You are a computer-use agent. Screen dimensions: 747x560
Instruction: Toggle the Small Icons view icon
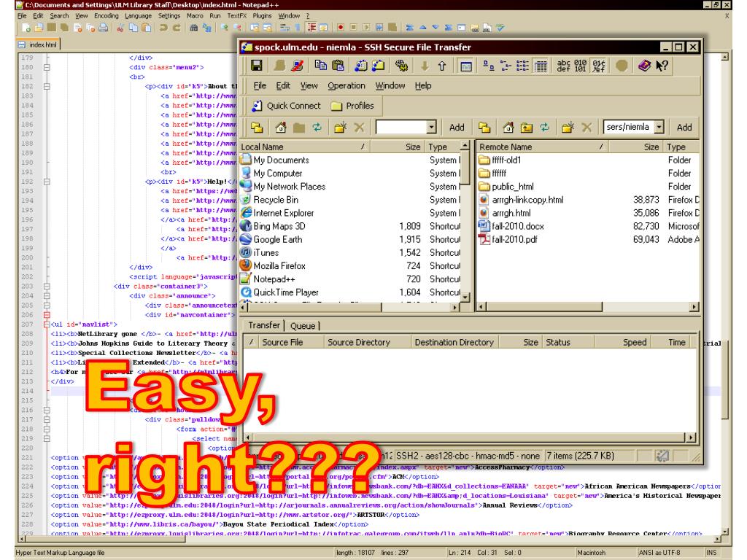(x=506, y=66)
